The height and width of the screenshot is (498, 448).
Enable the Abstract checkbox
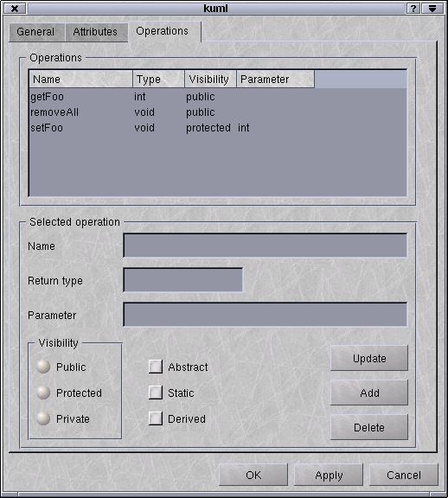(x=156, y=367)
